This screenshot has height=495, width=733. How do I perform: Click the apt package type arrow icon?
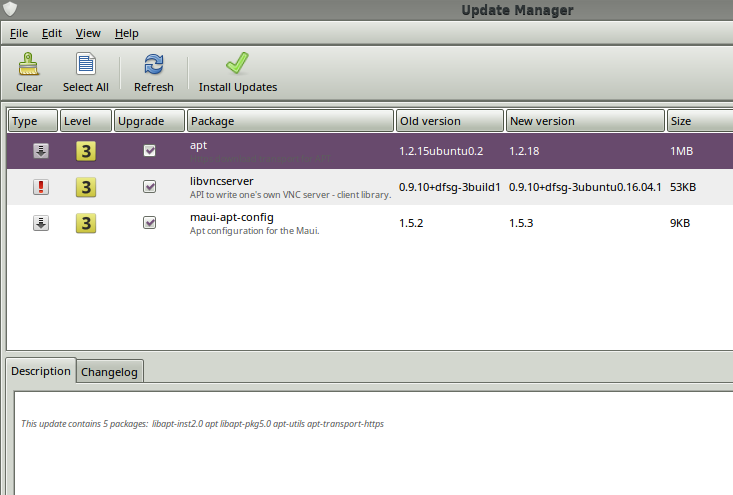(x=41, y=151)
